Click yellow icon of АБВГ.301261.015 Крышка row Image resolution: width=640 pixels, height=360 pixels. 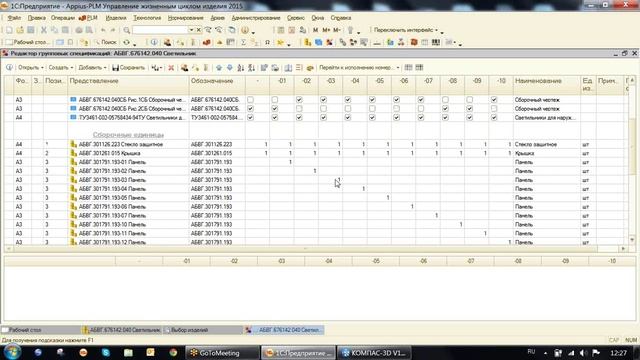(x=73, y=153)
